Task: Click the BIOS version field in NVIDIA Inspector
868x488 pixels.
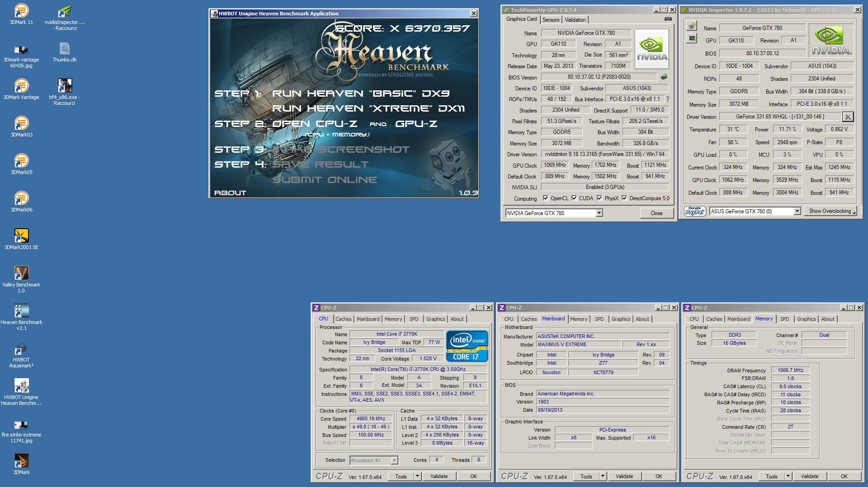Action: 762,53
